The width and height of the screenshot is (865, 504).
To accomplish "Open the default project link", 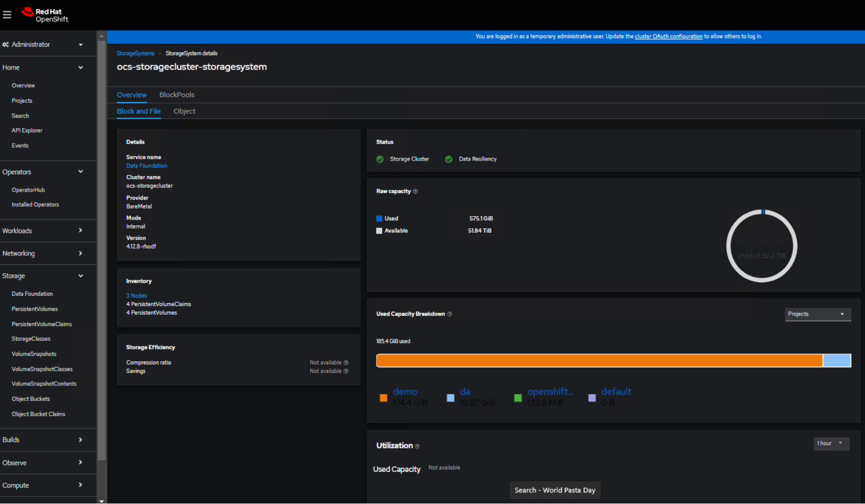I will click(x=616, y=391).
